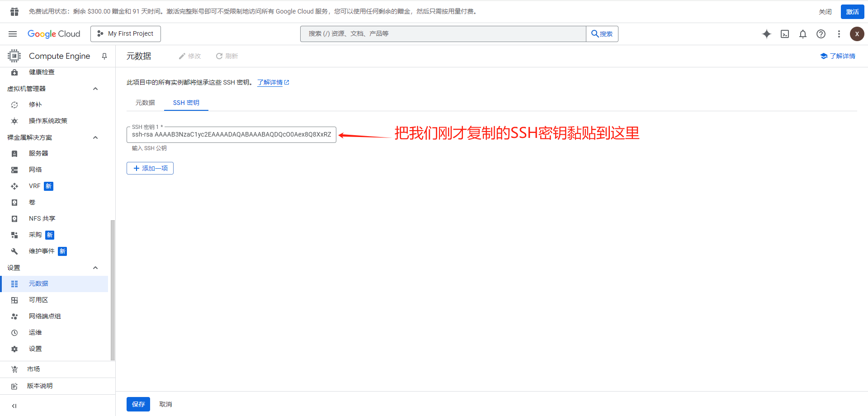868x416 pixels.
Task: Open the main navigation hamburger menu
Action: pos(13,34)
